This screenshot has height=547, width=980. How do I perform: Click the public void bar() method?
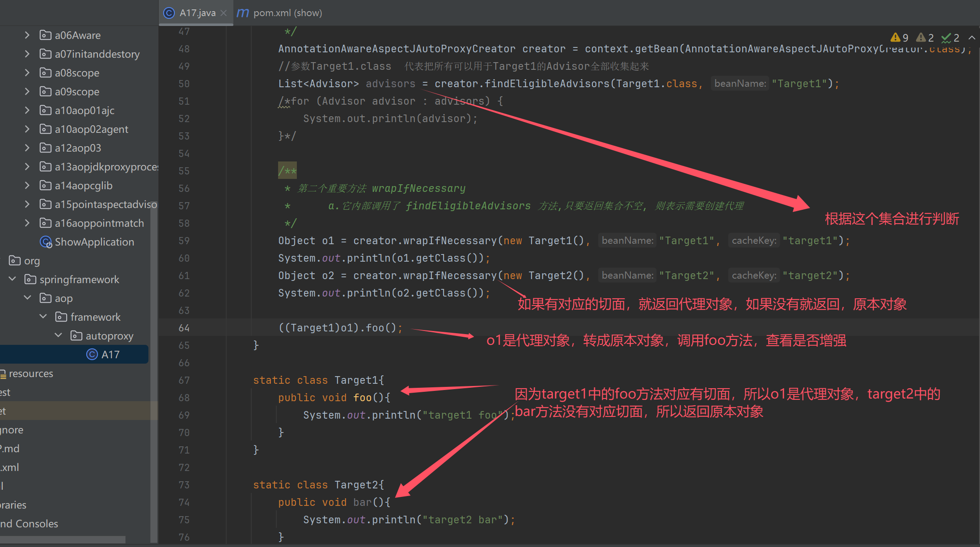(x=334, y=502)
